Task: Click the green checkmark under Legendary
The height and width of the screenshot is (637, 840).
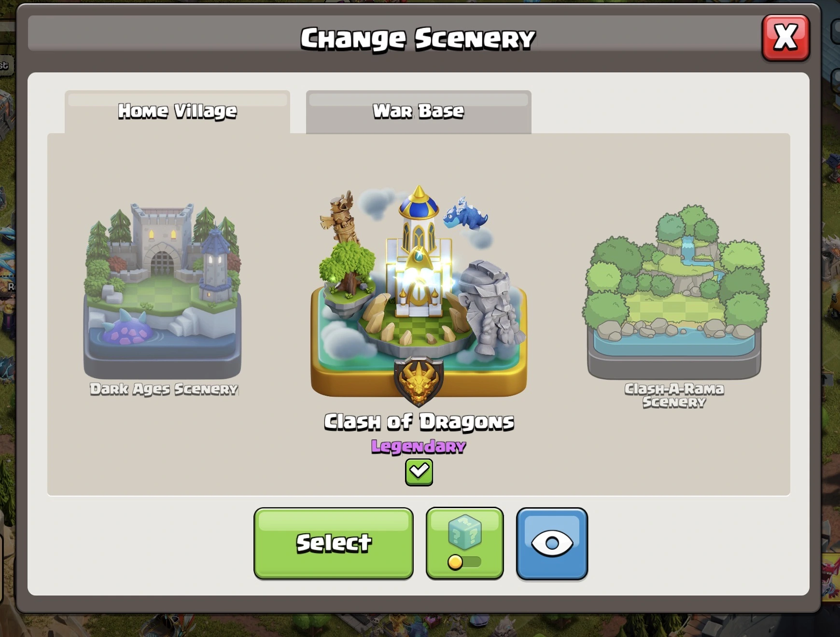Action: click(419, 472)
